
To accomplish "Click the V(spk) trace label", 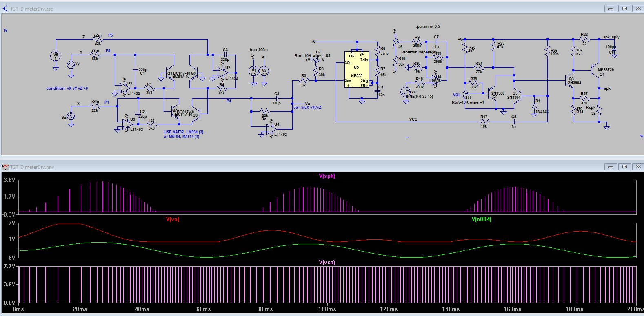I will (x=326, y=176).
